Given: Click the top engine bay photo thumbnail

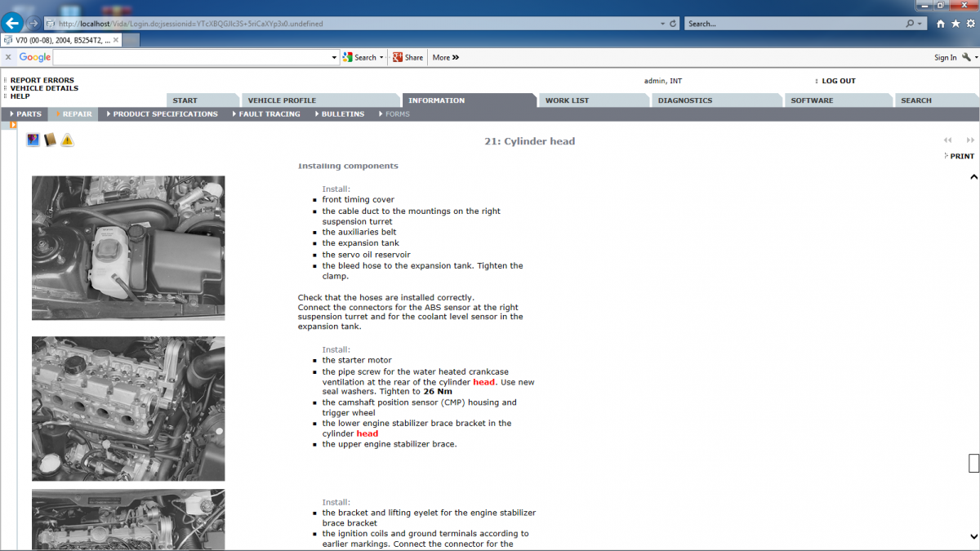Looking at the screenshot, I should [128, 247].
